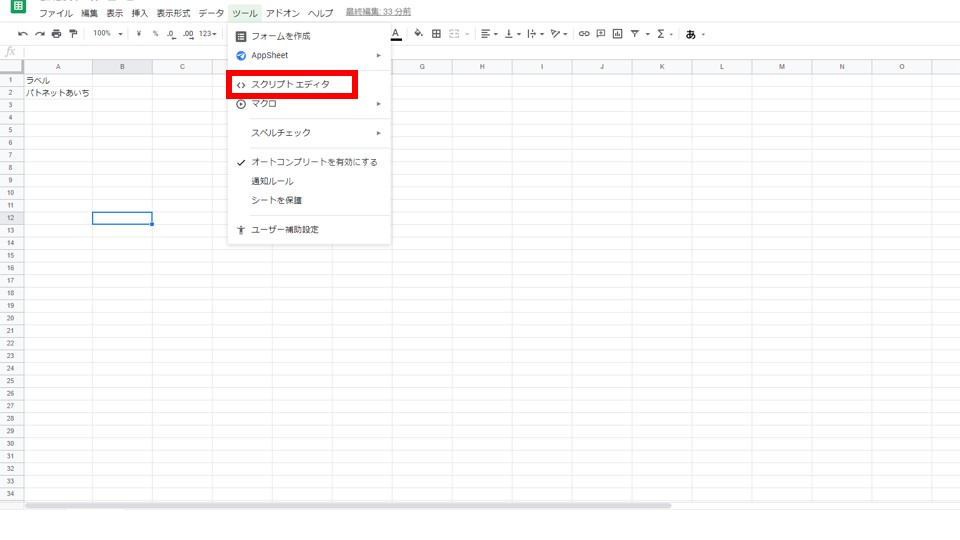This screenshot has height=540, width=960.
Task: Open the ファイル menu
Action: click(x=55, y=14)
